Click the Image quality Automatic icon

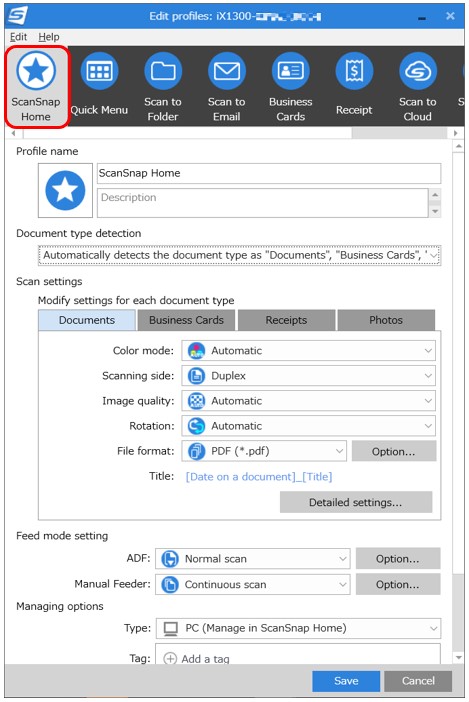(x=196, y=401)
